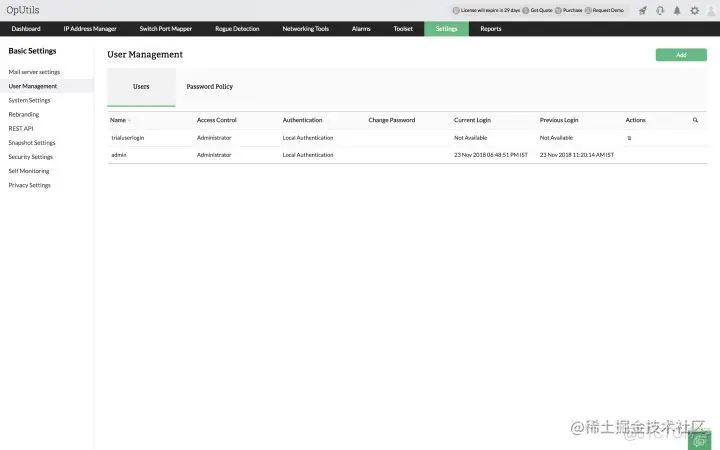
Task: Click the Request Demo link
Action: click(604, 10)
